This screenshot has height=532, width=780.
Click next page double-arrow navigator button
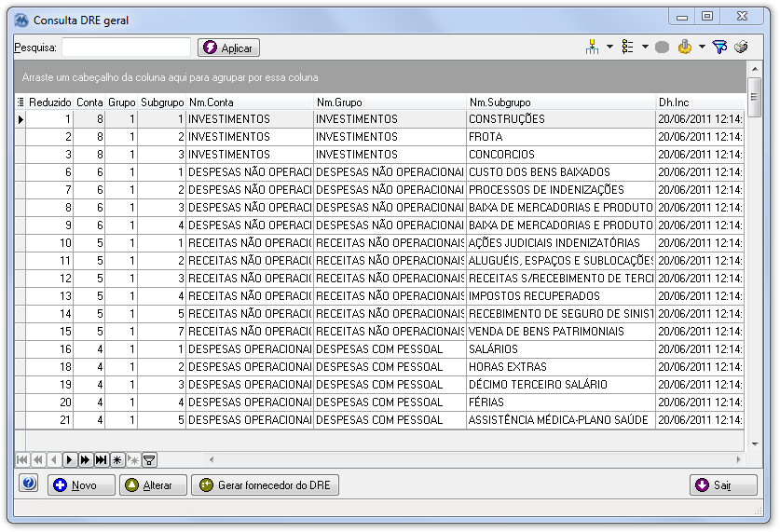(x=86, y=460)
